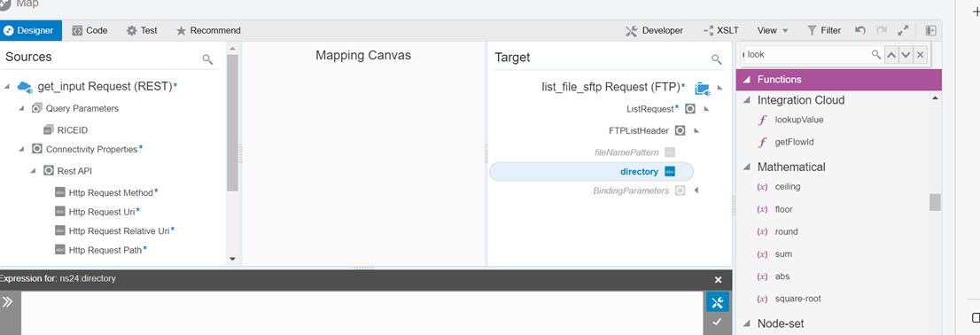Viewport: 980px width, 335px height.
Task: Search in the Target panel
Action: tap(717, 59)
